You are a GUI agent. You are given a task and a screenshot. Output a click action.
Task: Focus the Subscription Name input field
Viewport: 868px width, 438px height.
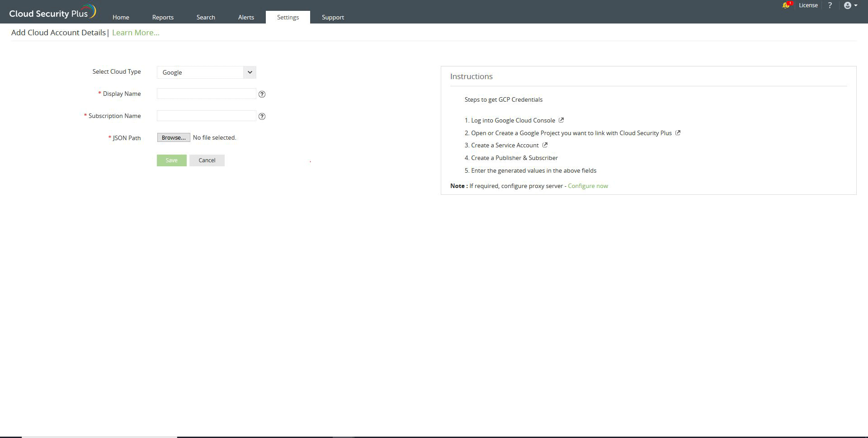point(207,116)
